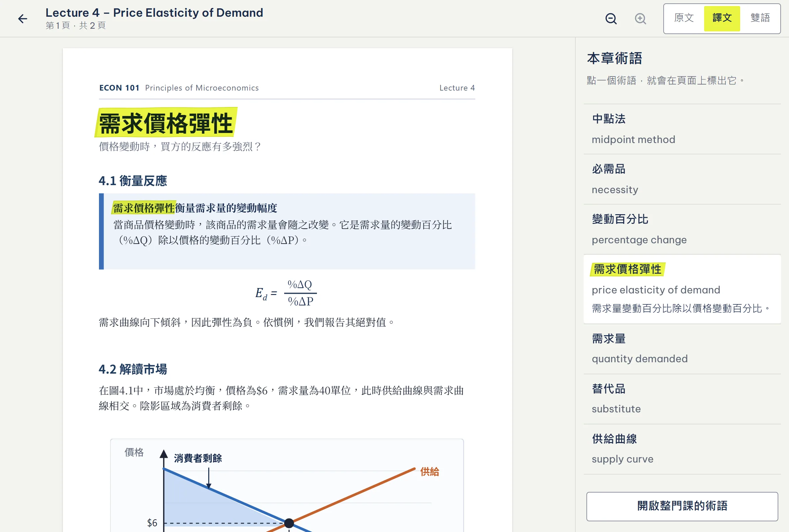
Task: Zoom in with the plus magnifier
Action: 640,19
